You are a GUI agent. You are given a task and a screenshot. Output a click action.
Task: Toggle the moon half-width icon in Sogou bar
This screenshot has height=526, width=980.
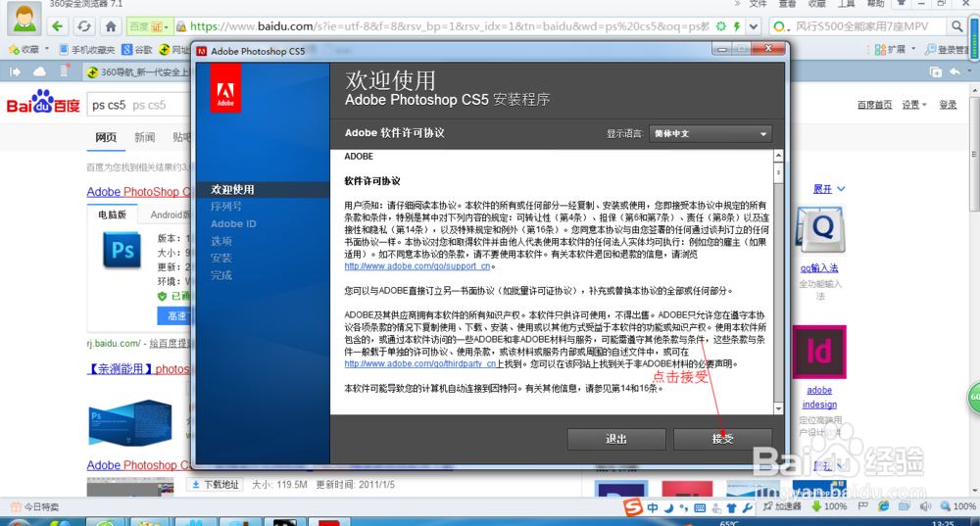coord(668,508)
